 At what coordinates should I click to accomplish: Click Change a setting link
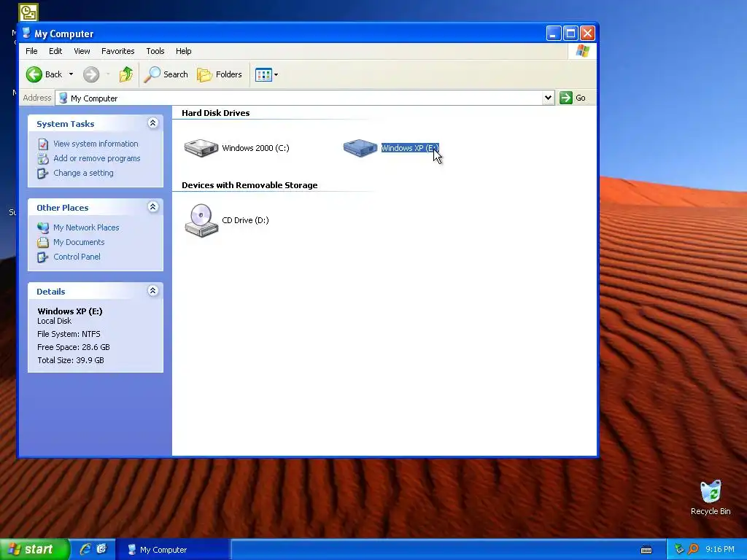click(83, 173)
